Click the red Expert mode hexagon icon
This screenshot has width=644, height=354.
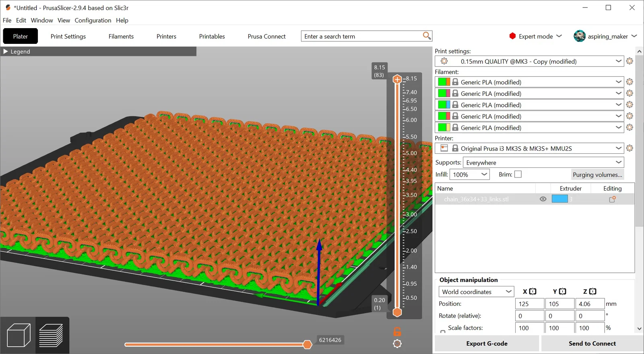click(x=512, y=36)
